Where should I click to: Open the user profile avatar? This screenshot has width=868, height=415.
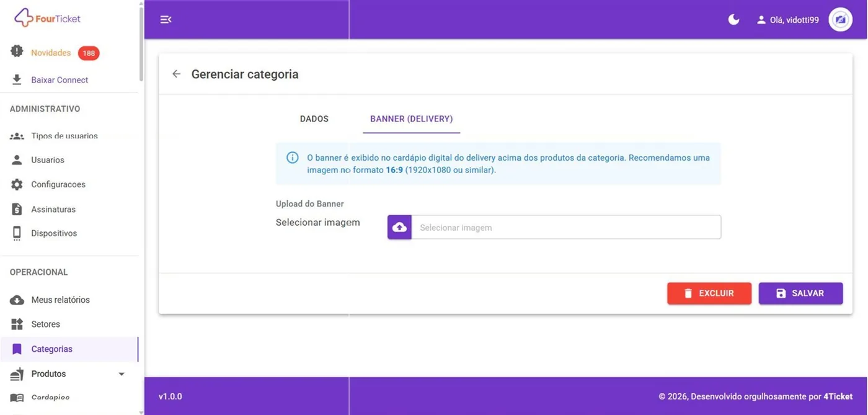(840, 20)
